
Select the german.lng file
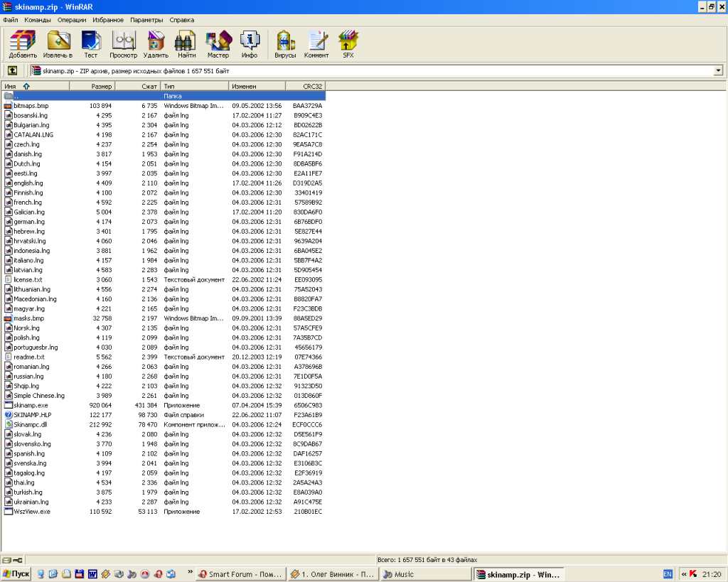pyautogui.click(x=164, y=222)
